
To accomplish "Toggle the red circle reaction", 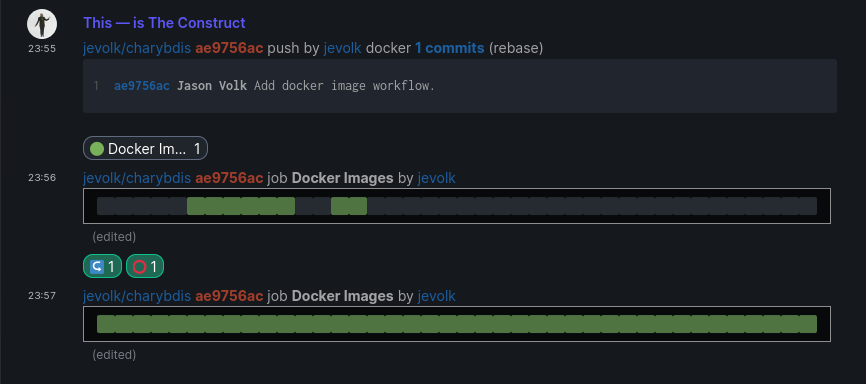I will coord(145,267).
